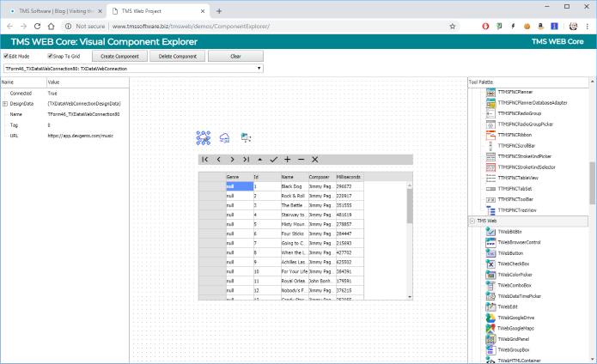Go to last record in navigator
Image resolution: width=597 pixels, height=364 pixels.
coord(246,160)
